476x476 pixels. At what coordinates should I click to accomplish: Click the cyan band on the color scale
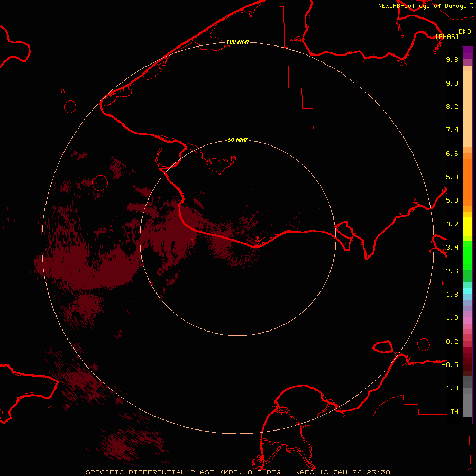click(467, 290)
